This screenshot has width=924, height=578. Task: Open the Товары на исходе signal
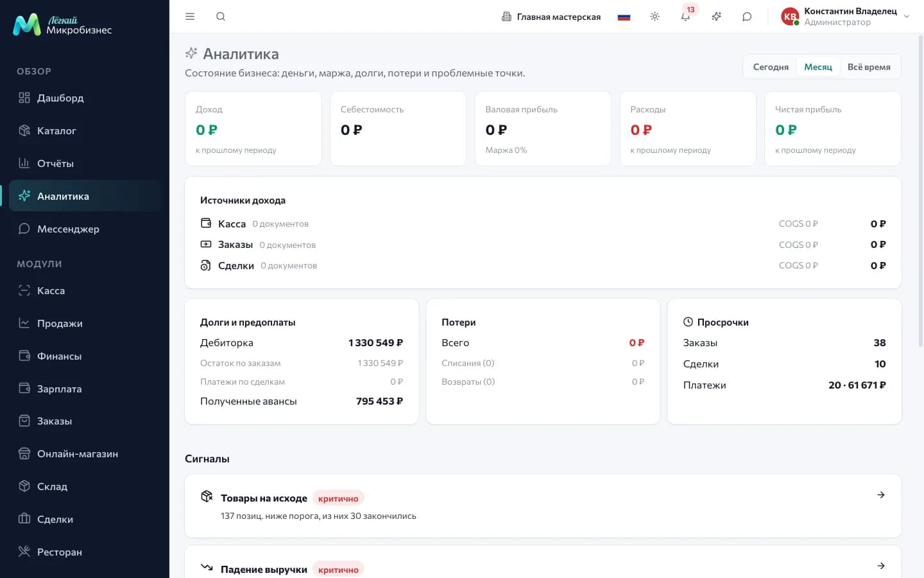coord(543,506)
